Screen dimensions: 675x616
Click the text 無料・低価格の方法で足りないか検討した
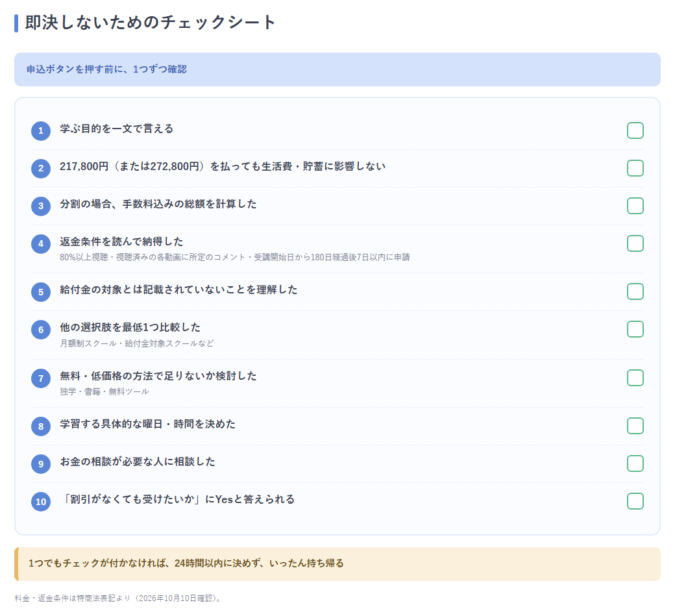pos(158,376)
